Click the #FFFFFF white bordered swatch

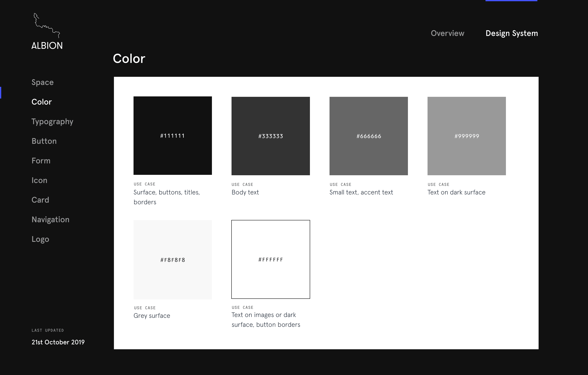coord(271,259)
